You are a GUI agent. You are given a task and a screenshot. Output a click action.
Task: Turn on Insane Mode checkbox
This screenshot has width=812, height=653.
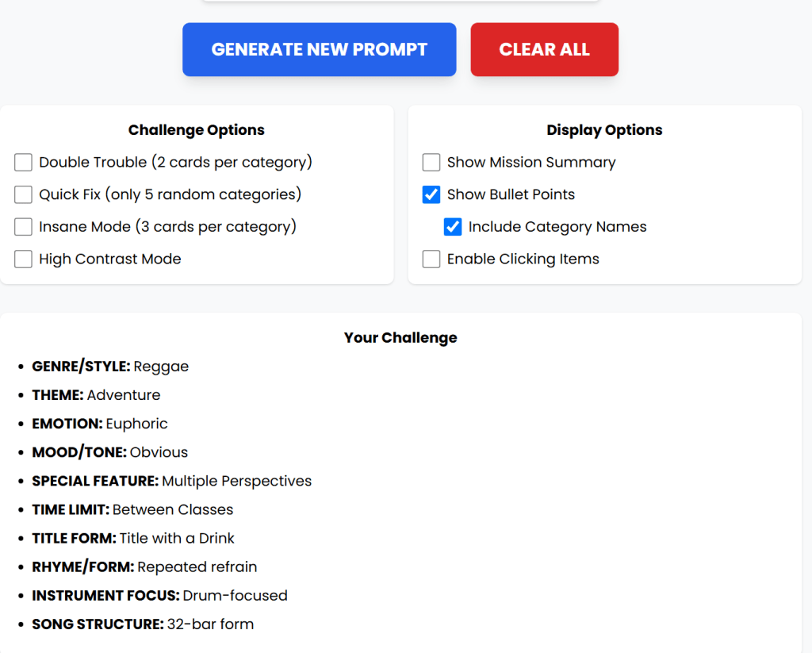23,227
